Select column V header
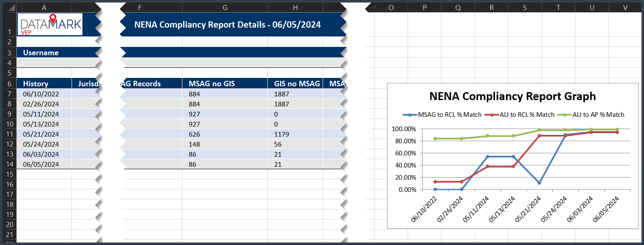644x245 pixels. [x=625, y=7]
